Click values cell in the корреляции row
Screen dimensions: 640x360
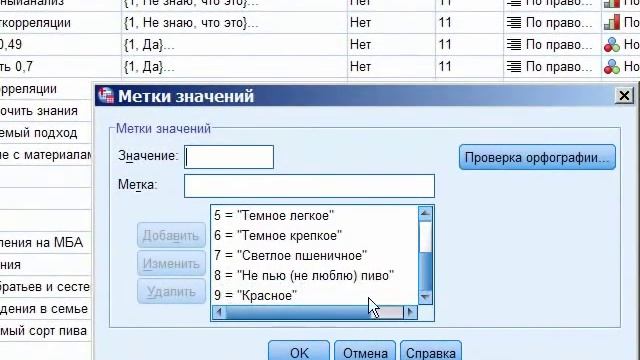pos(234,22)
